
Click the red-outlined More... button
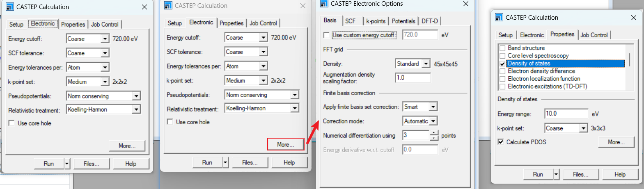[286, 144]
